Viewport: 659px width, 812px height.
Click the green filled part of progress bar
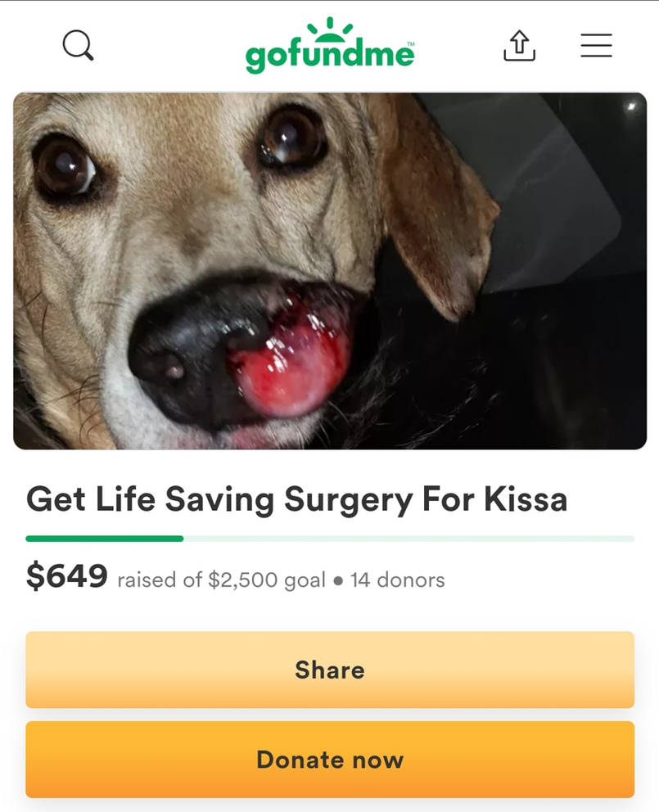105,539
